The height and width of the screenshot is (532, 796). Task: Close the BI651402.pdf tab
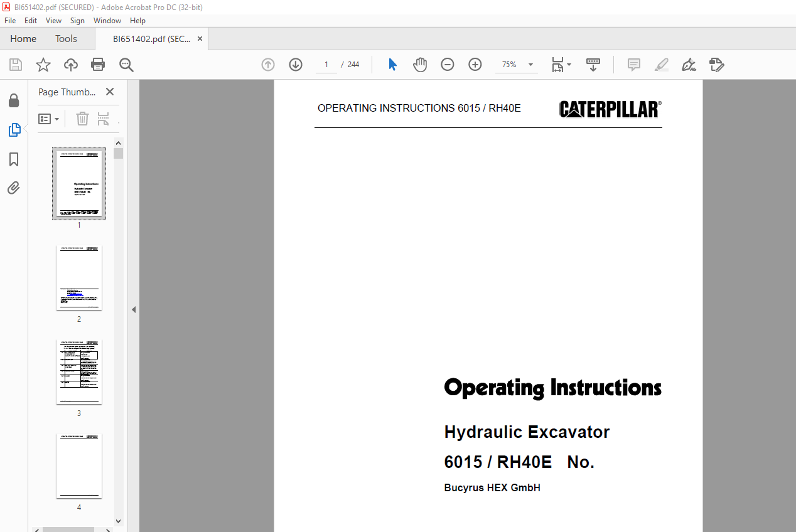pos(200,39)
